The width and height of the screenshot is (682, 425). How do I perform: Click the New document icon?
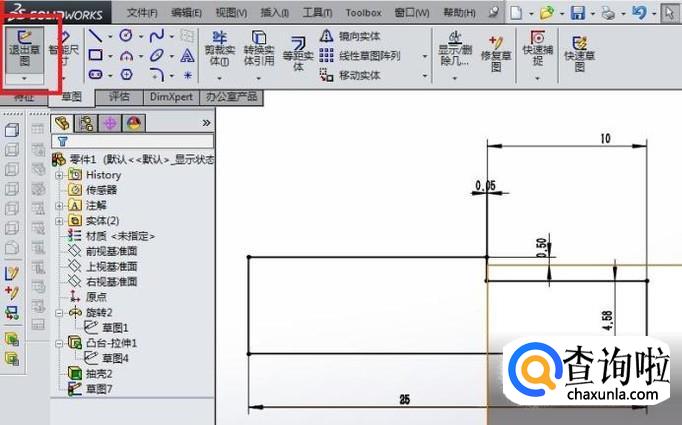tap(516, 13)
